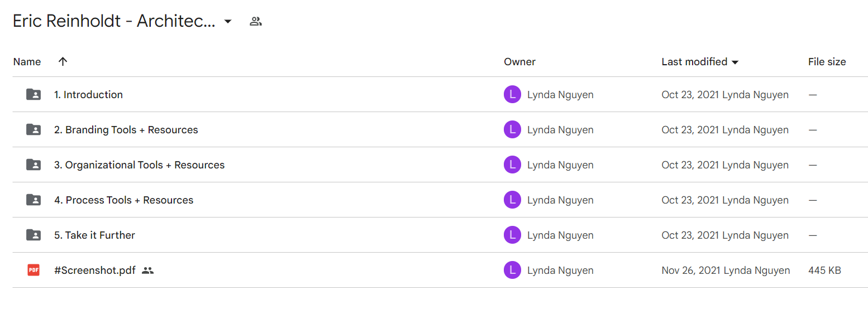Sort by the Name column header
The width and height of the screenshot is (868, 314).
[27, 61]
